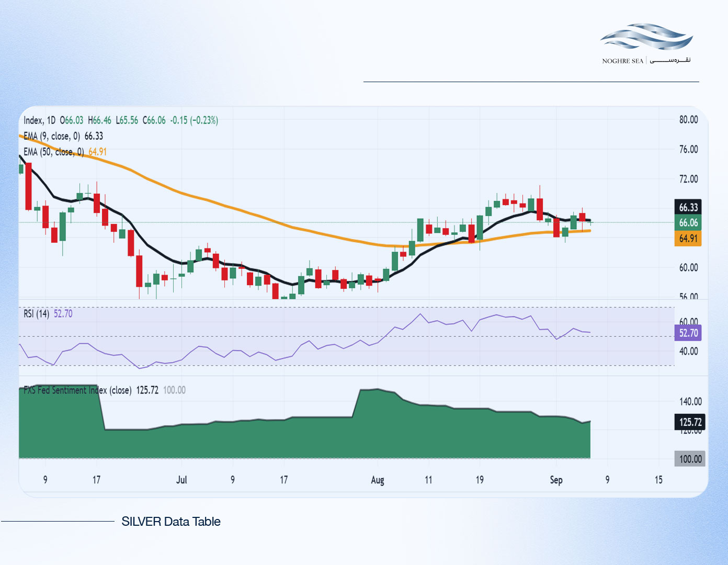Click the 60.00 label on price axis

point(688,268)
